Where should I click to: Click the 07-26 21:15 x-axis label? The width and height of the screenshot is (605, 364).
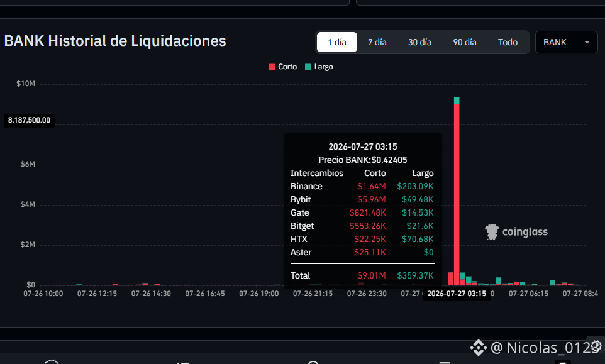point(313,294)
